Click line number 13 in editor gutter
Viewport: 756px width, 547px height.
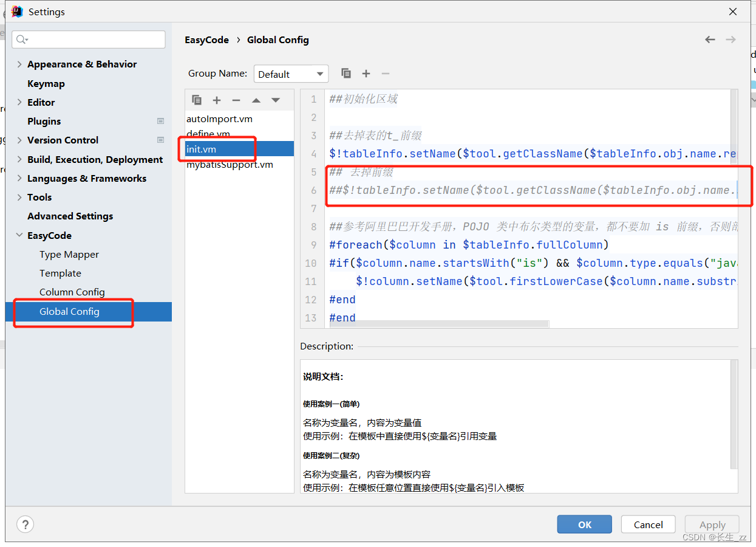pyautogui.click(x=311, y=318)
